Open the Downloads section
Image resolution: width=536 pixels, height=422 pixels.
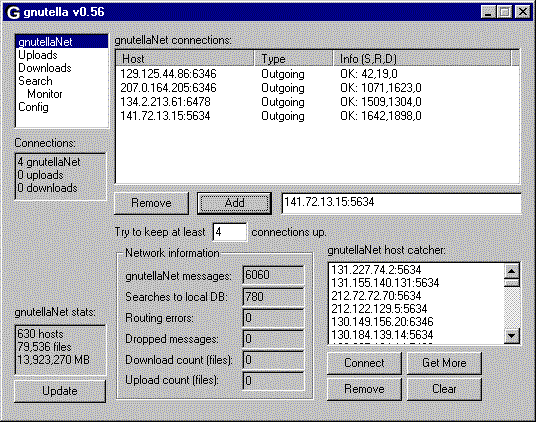point(45,68)
